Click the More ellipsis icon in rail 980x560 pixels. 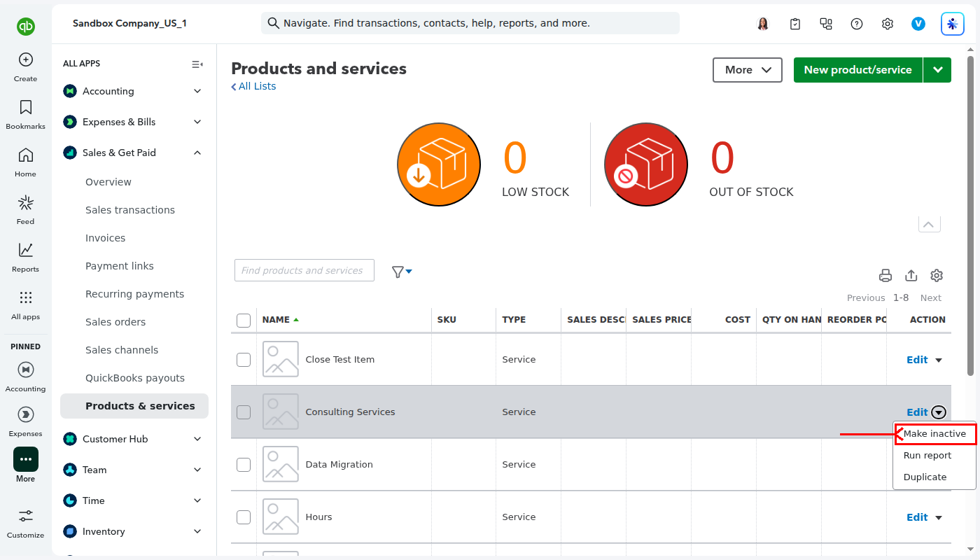point(26,459)
